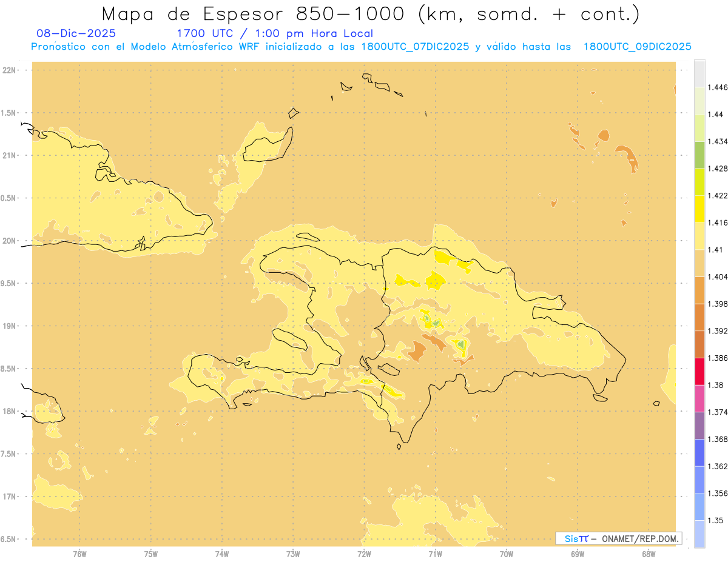The height and width of the screenshot is (562, 728).
Task: Click the 71W longitude label
Action: 435,554
